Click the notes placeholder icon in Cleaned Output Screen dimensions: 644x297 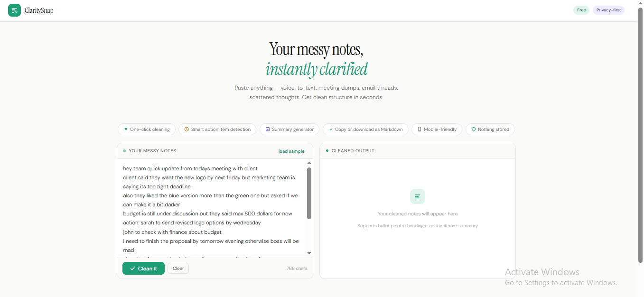[417, 196]
